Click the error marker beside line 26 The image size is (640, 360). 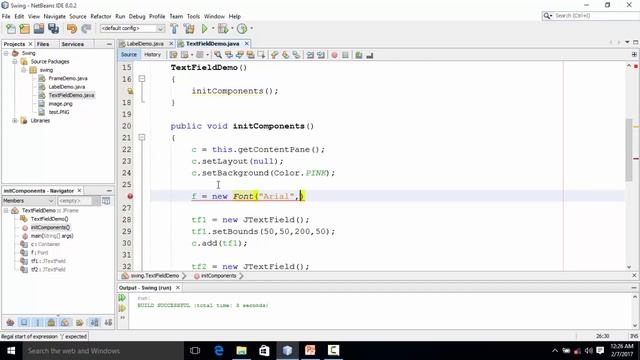coord(130,196)
